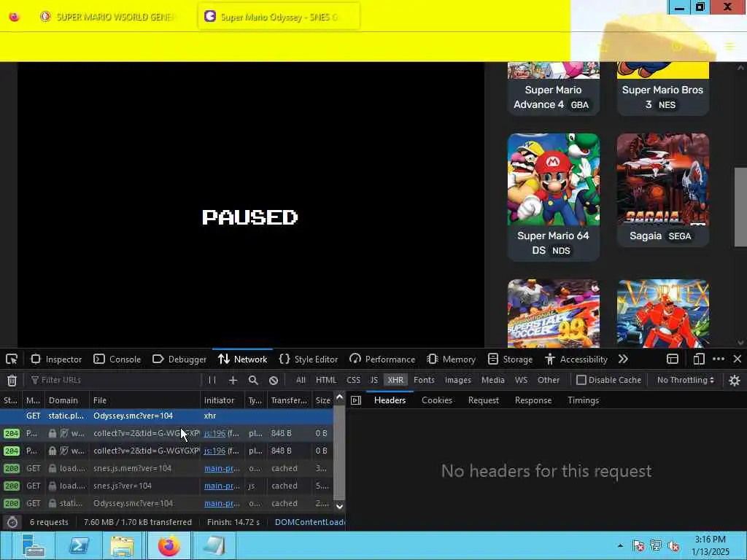This screenshot has width=747, height=560.
Task: Open the Console panel
Action: (x=117, y=359)
